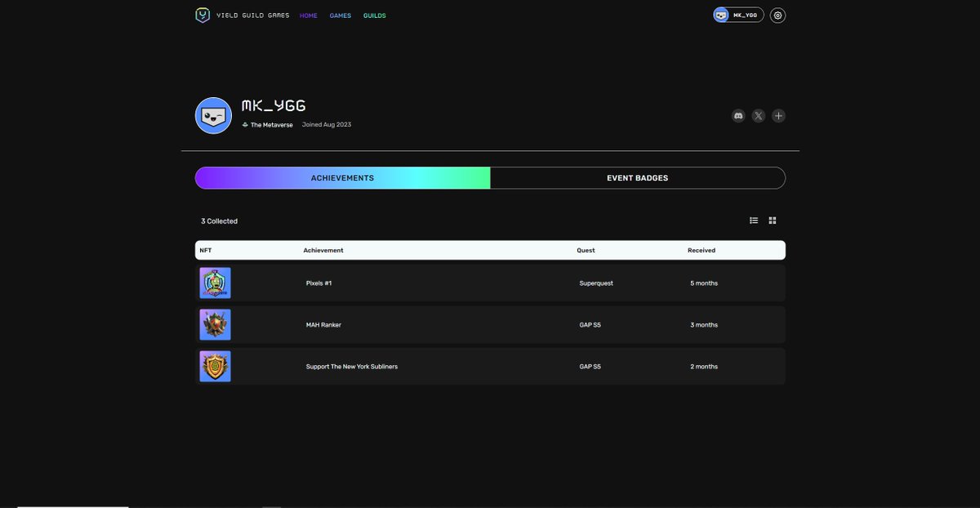
Task: Click GAP S5 in Subliners row
Action: pyautogui.click(x=590, y=367)
